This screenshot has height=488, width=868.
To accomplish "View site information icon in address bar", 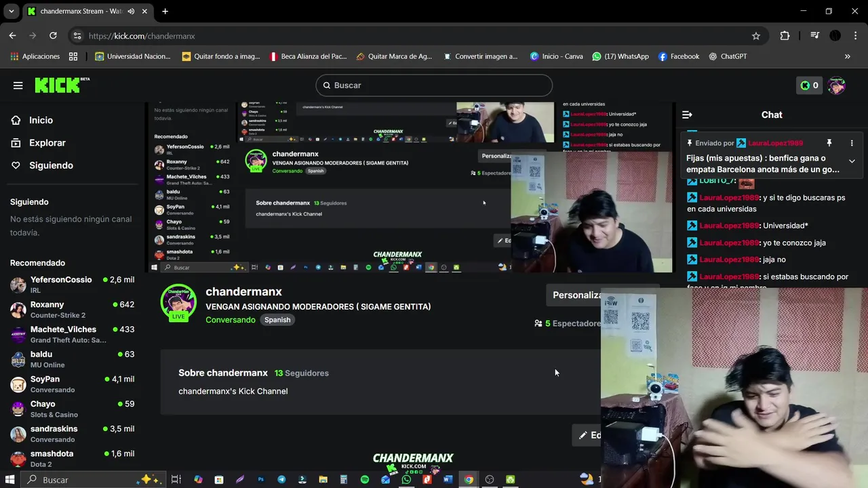I will click(77, 36).
